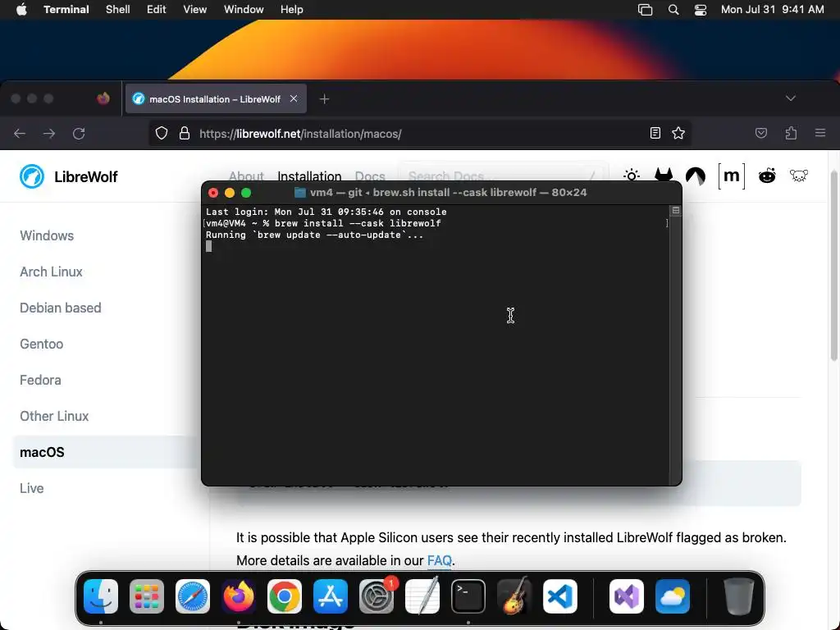Screen dimensions: 840x630
Task: Open the Shell menu
Action: [x=118, y=10]
